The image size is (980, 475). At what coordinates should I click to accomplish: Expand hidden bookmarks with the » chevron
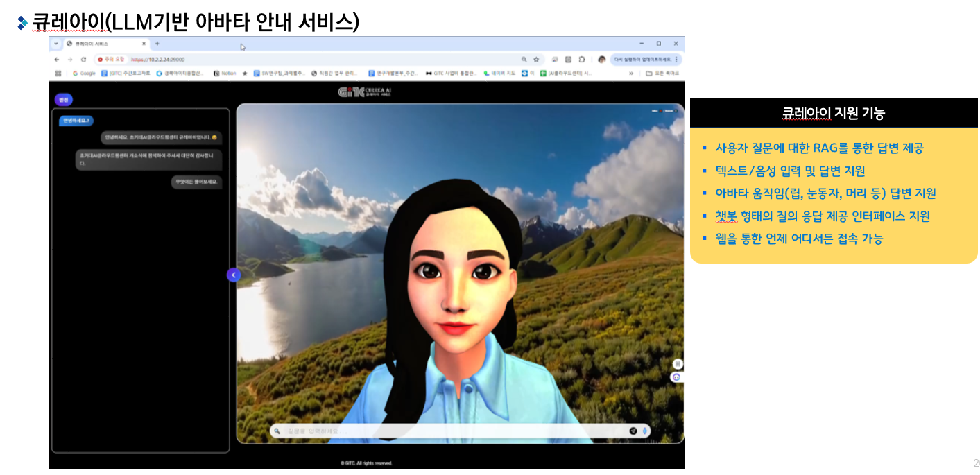coord(630,73)
